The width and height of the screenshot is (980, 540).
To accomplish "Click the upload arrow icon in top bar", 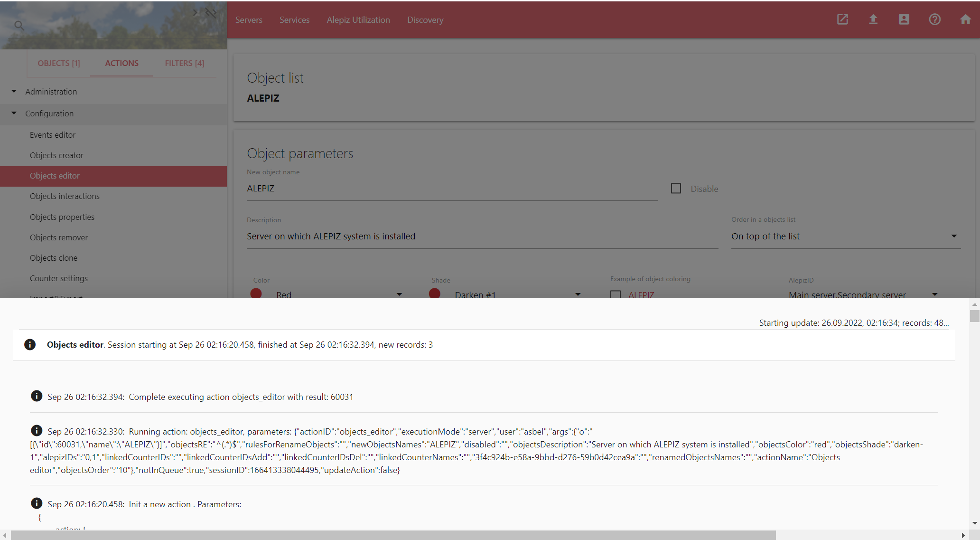I will pyautogui.click(x=873, y=19).
